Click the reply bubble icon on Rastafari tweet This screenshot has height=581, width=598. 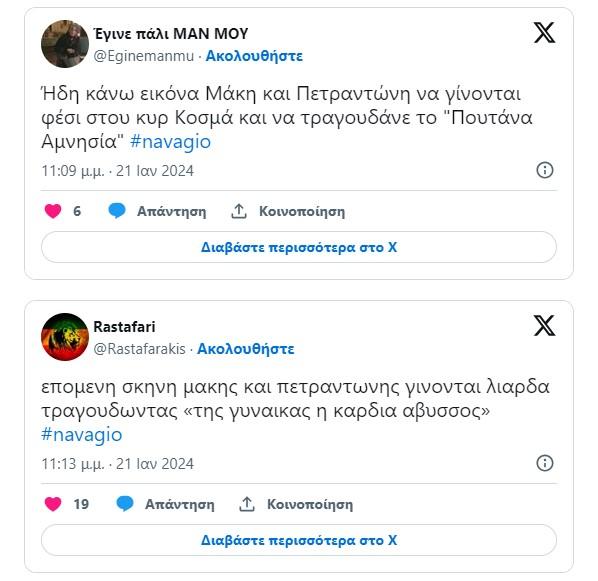[x=125, y=504]
